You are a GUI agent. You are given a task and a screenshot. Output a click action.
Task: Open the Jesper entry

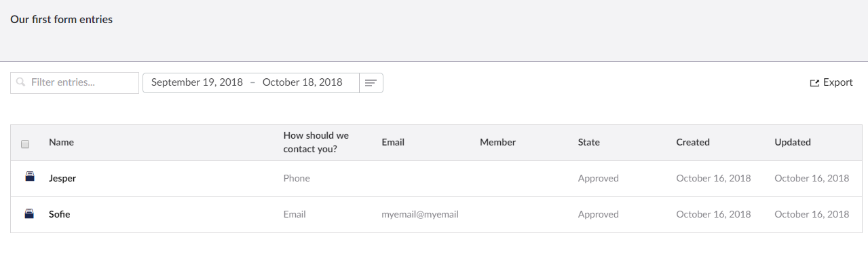tap(62, 178)
